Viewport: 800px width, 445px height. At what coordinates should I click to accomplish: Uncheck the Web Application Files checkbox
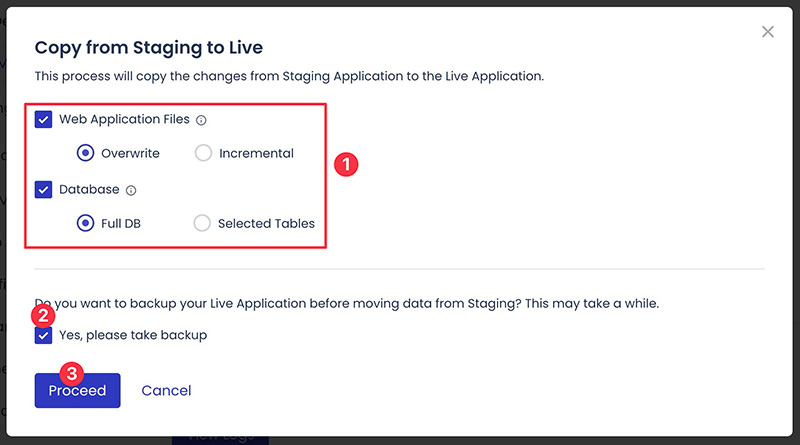pyautogui.click(x=43, y=120)
